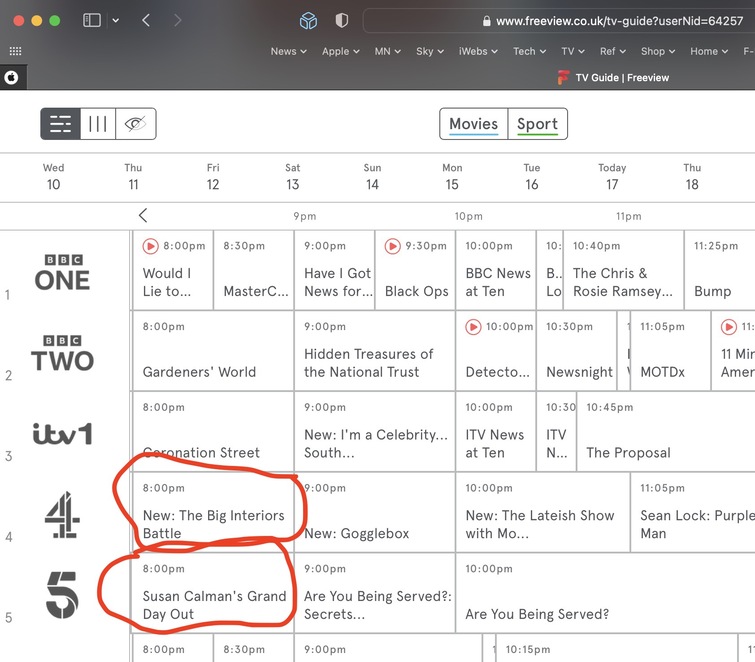
Task: Click the blue cube extension icon
Action: [x=308, y=21]
